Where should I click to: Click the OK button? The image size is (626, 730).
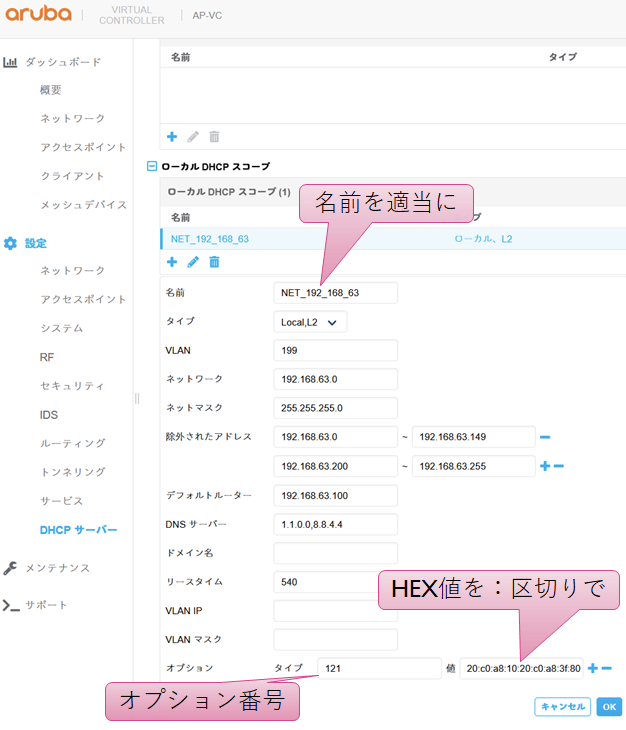click(609, 706)
